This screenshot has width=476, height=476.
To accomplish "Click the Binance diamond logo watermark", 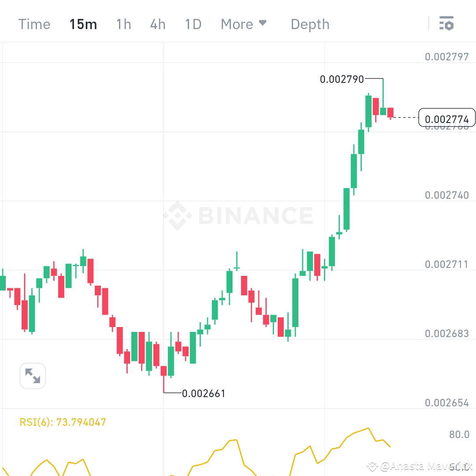I will [x=176, y=215].
